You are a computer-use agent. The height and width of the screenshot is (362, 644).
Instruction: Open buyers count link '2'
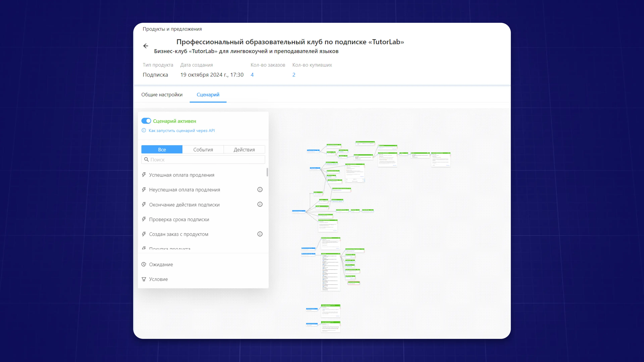pos(294,75)
